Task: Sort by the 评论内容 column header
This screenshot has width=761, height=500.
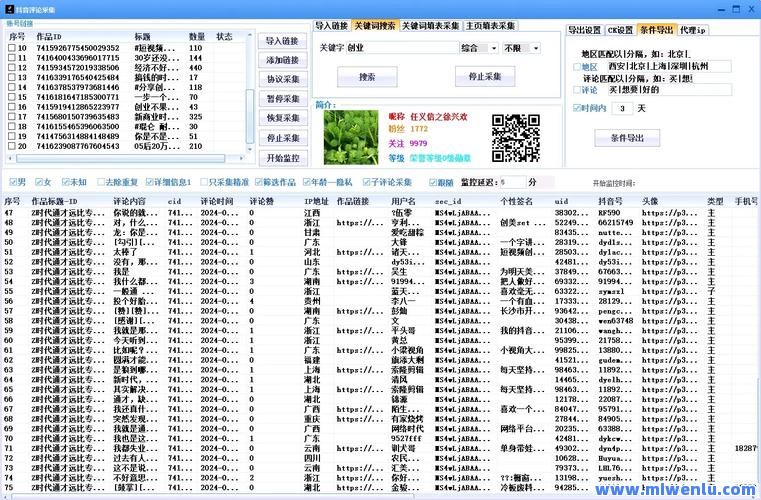Action: (x=130, y=201)
